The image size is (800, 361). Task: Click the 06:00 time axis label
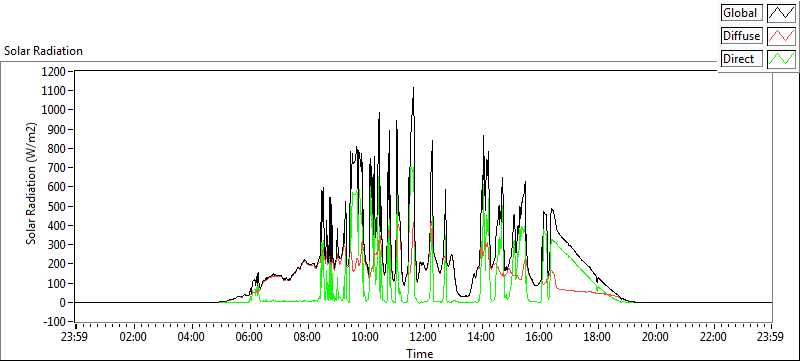pyautogui.click(x=249, y=337)
